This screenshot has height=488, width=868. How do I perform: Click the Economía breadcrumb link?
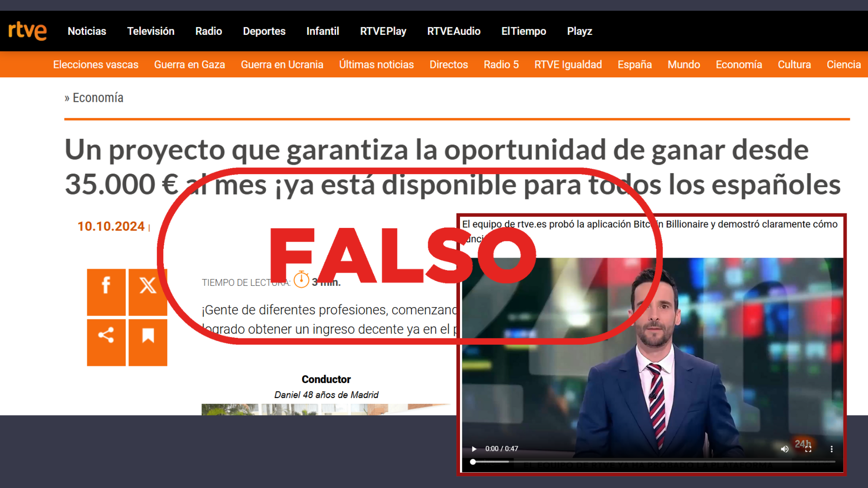tap(98, 97)
